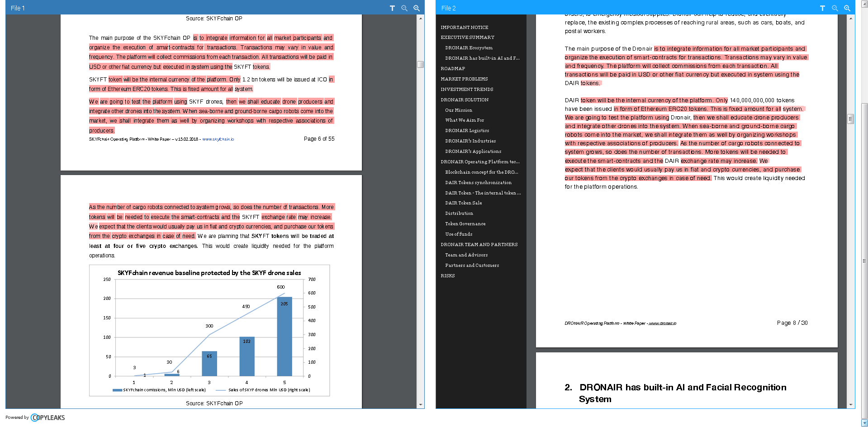Zoom in the File 2 document
This screenshot has width=868, height=427.
(x=847, y=8)
